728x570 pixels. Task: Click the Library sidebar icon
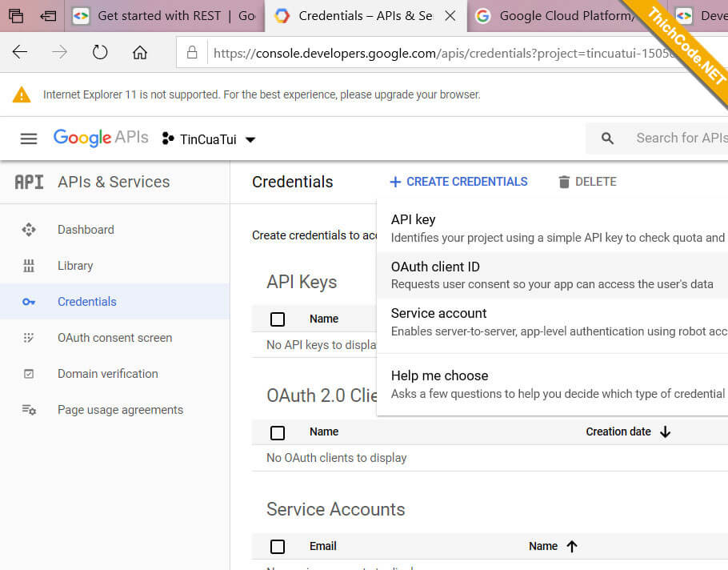click(x=29, y=266)
